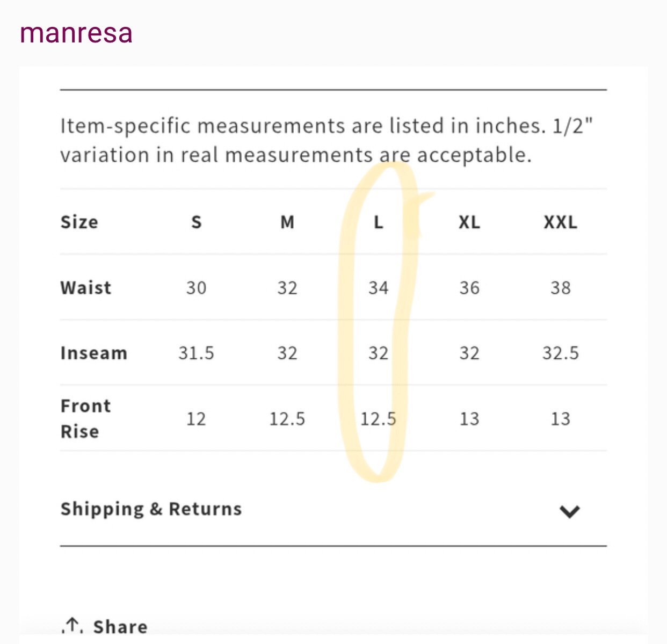
Task: Click Inseam value 31.5 for size S
Action: coord(196,353)
